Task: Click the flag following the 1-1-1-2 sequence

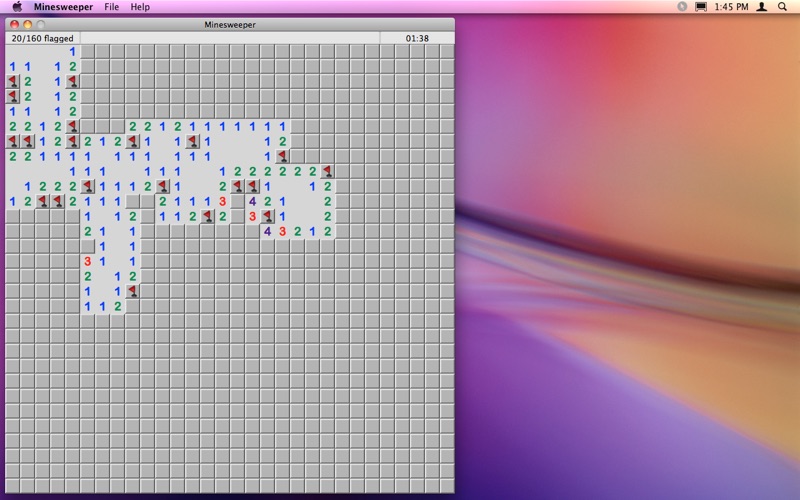Action: point(163,186)
